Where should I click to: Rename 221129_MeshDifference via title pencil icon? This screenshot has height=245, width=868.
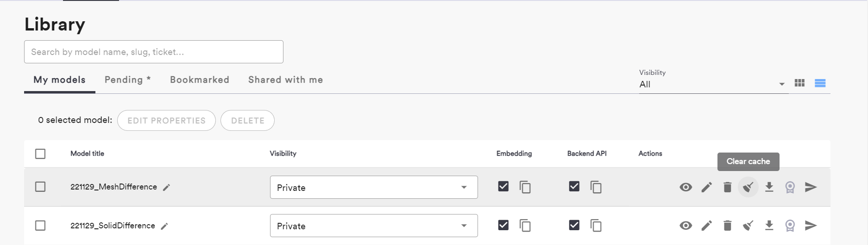[x=167, y=187]
